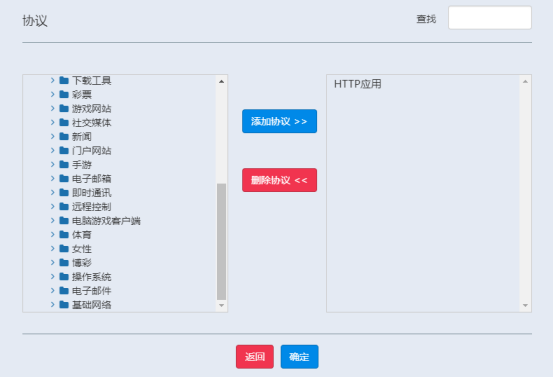This screenshot has width=553, height=377.
Task: Click the 返回 button
Action: (x=255, y=357)
